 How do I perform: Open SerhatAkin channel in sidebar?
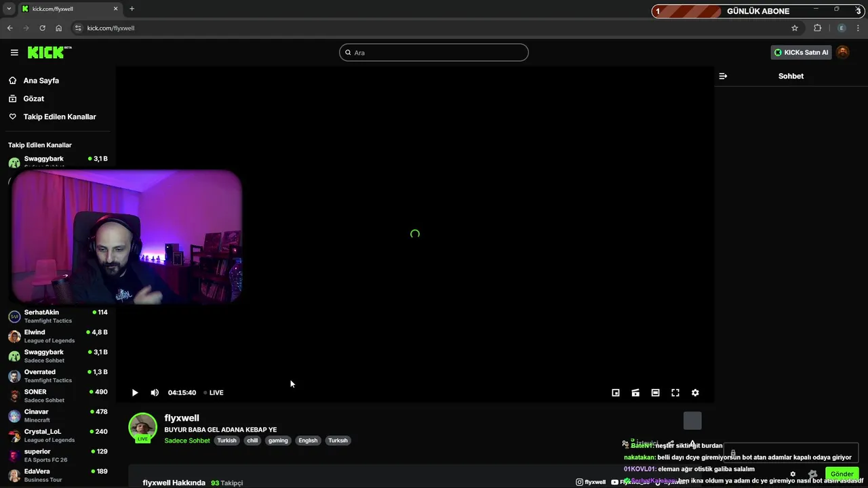pos(58,317)
